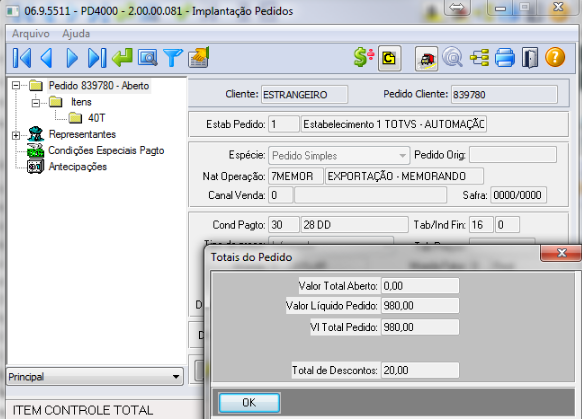Click the Cond Pagto code field 30
582x419 pixels.
[x=284, y=225]
